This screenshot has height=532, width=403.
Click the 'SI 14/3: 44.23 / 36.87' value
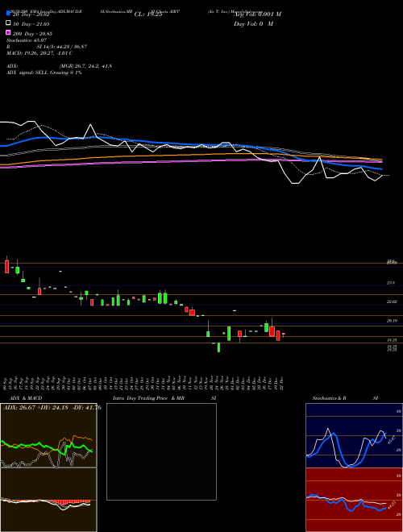[62, 47]
